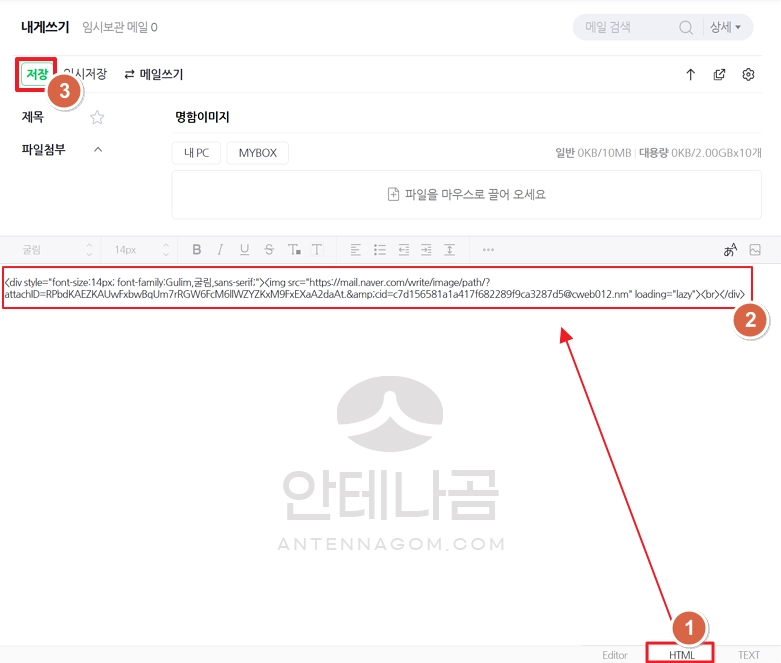Open the settings gear icon
Screen dimensions: 781x663
[748, 75]
